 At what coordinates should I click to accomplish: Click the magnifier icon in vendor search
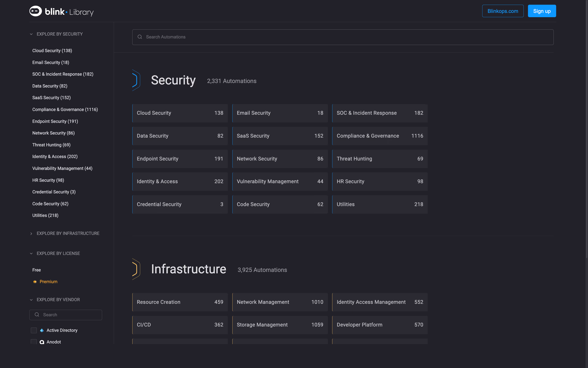[37, 314]
